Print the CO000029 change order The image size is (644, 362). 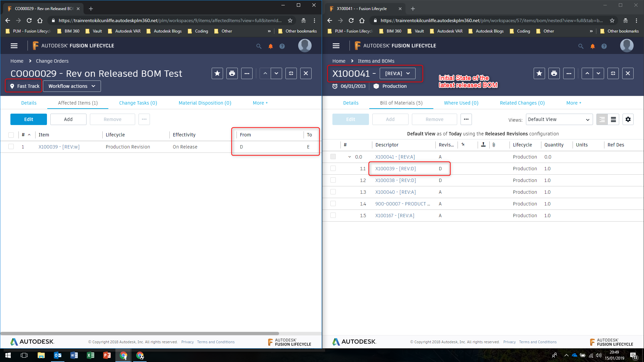point(232,73)
